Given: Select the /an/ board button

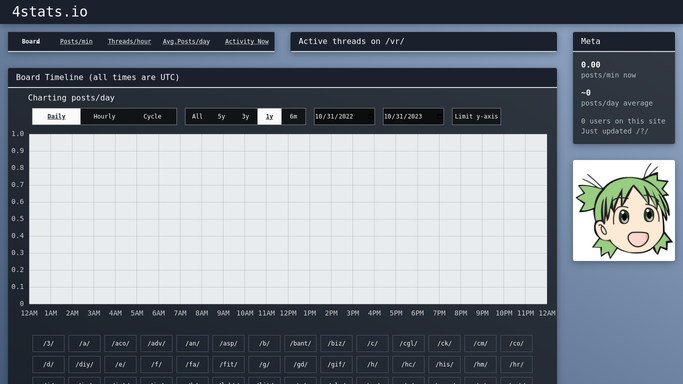Looking at the screenshot, I should [x=193, y=343].
